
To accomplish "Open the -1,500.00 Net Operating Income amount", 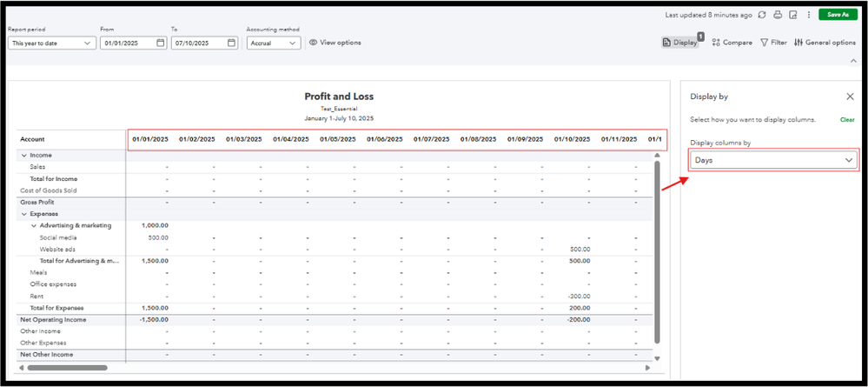I will click(x=153, y=320).
